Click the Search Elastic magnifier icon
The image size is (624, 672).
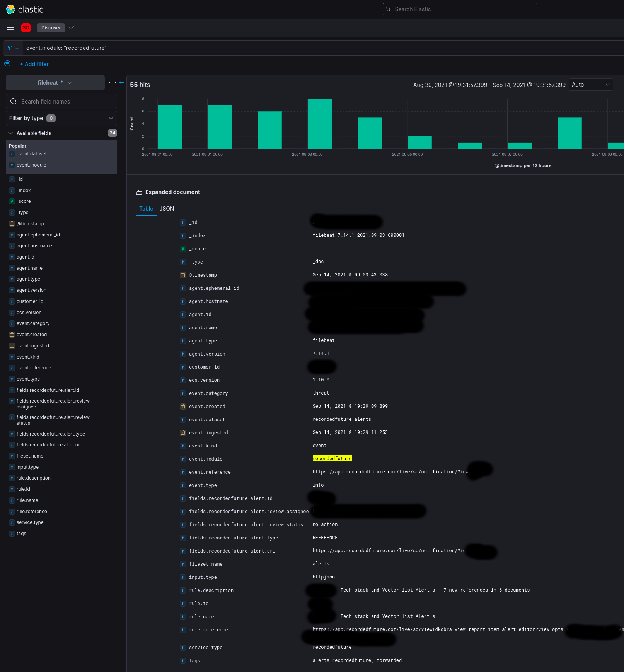[x=388, y=9]
